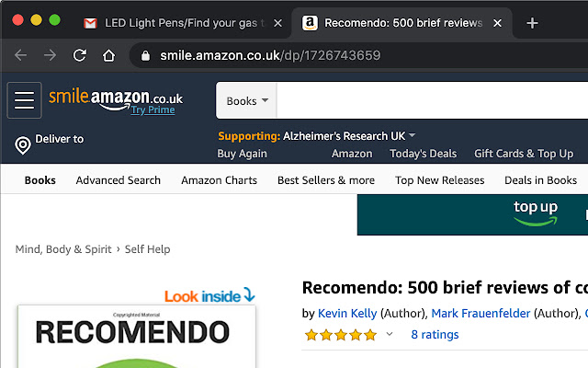This screenshot has width=588, height=368.
Task: Open the Amazon hamburger menu
Action: pyautogui.click(x=24, y=100)
